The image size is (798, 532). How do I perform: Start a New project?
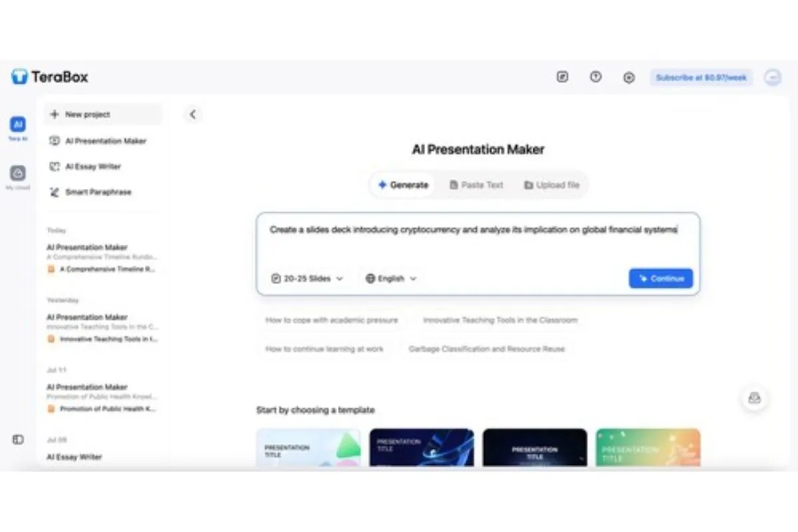tap(87, 114)
